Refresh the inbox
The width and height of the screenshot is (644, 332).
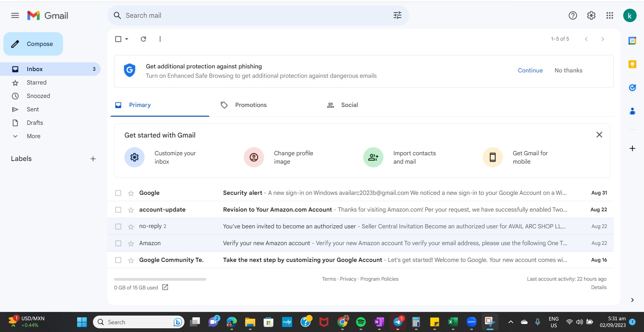(143, 39)
